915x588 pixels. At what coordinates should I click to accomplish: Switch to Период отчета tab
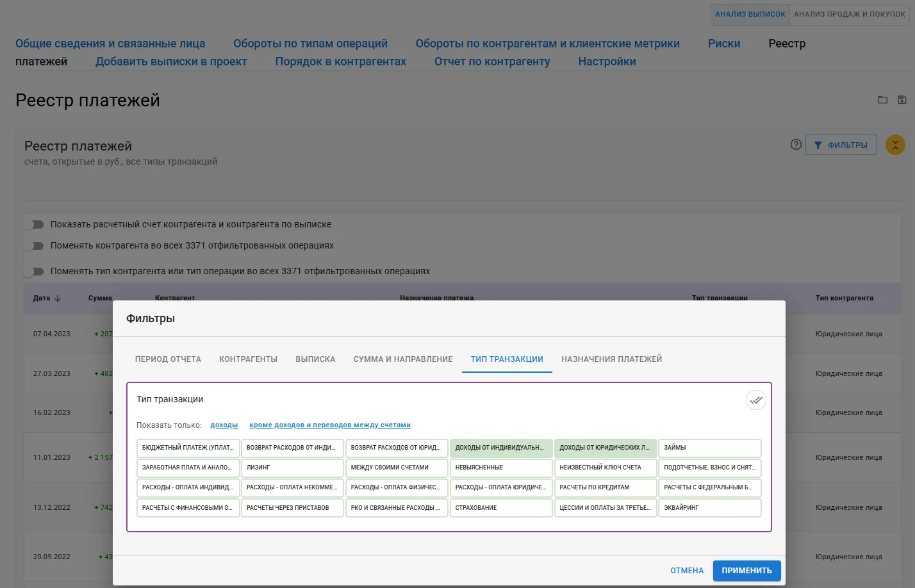pos(168,359)
